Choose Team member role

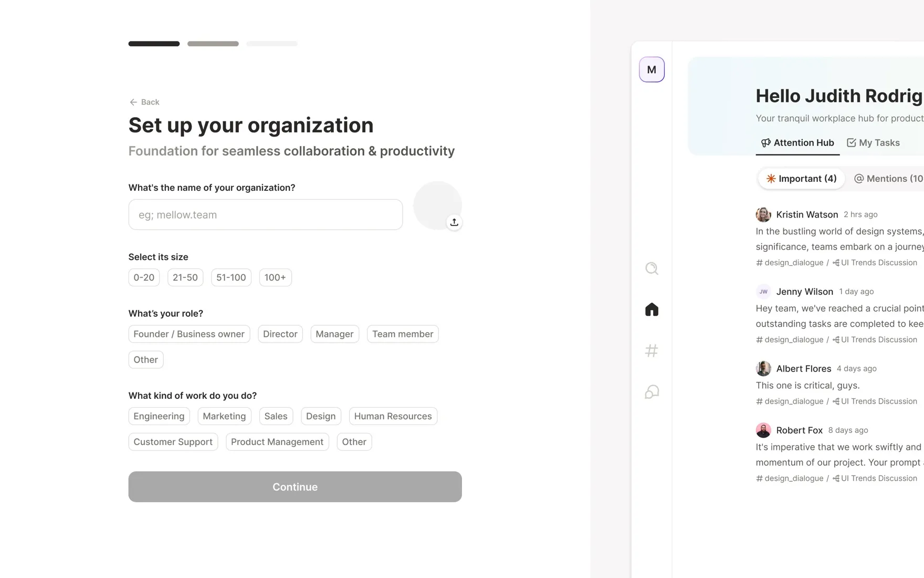[x=403, y=334]
